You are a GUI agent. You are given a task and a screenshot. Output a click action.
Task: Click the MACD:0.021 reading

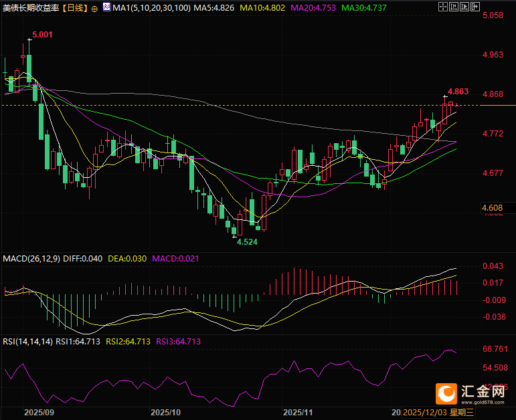coord(175,259)
